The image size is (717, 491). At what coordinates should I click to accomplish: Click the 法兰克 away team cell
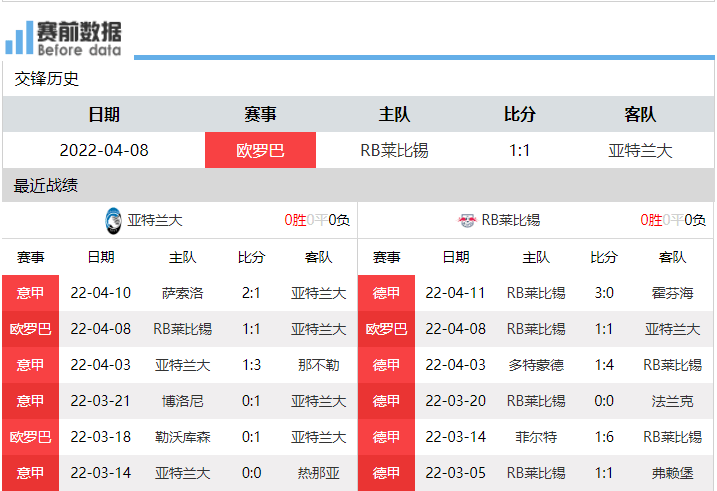tap(672, 401)
